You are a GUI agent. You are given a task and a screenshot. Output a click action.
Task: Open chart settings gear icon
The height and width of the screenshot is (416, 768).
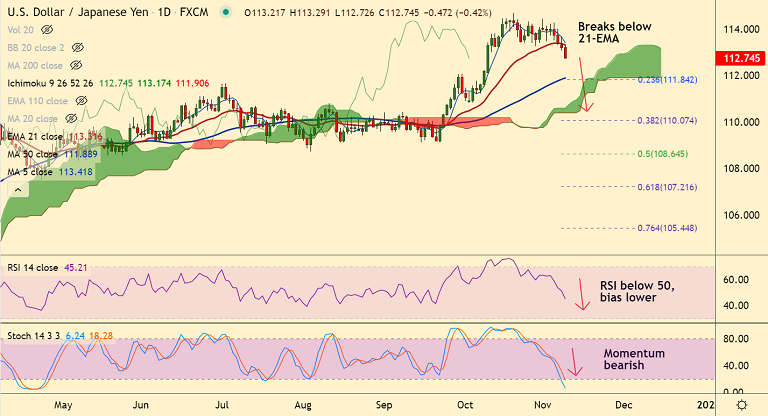742,405
